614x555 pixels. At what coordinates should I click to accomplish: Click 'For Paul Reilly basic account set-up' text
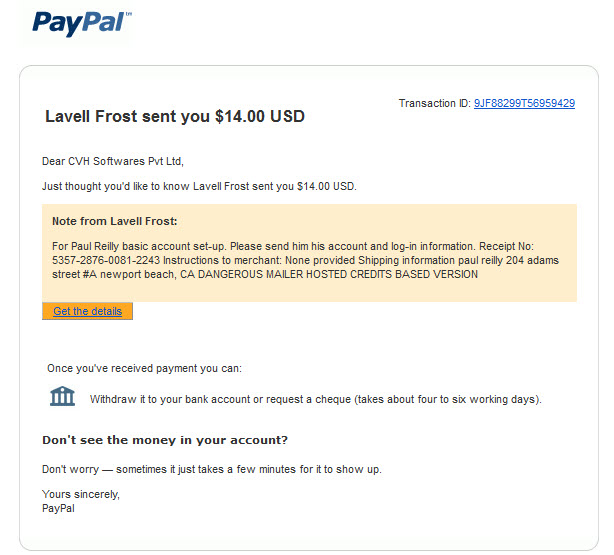[139, 246]
